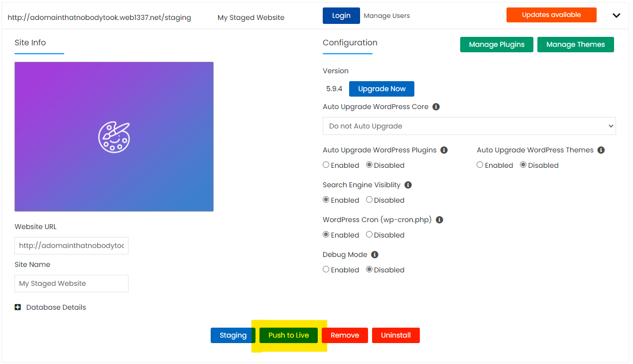
Task: Click the plus icon beside Database Details
Action: click(18, 308)
